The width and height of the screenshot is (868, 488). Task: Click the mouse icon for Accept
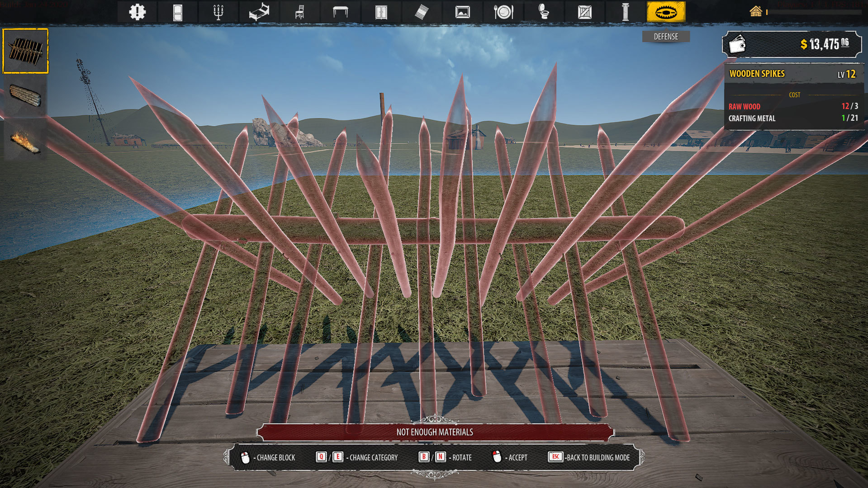point(497,457)
